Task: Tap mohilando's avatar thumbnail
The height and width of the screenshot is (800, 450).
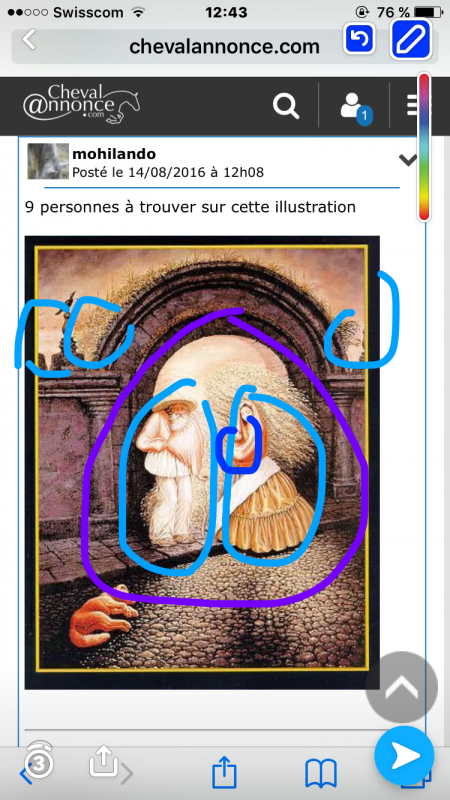Action: [48, 161]
